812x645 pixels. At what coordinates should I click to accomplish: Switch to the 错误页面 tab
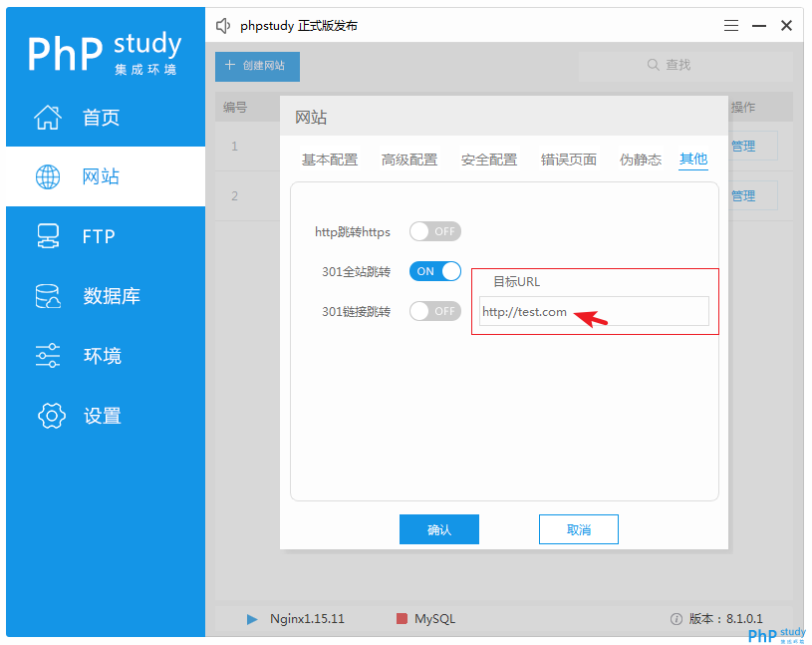pos(569,160)
